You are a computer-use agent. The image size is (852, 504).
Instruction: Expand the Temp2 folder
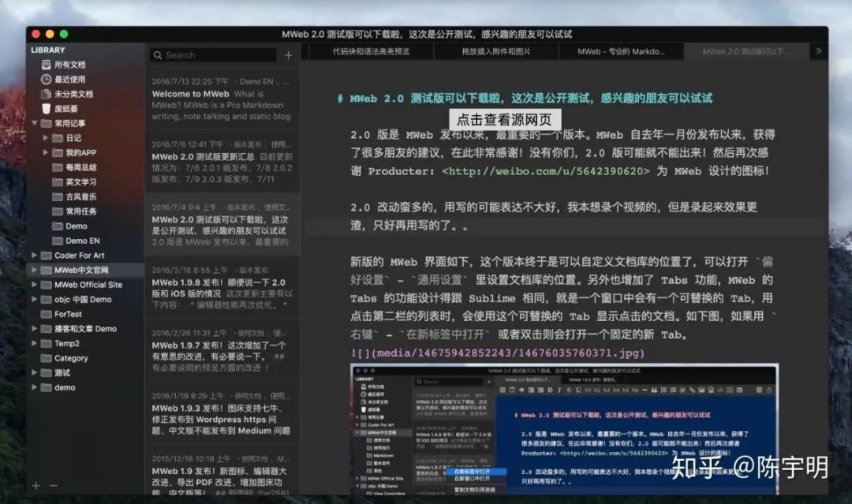coord(35,343)
